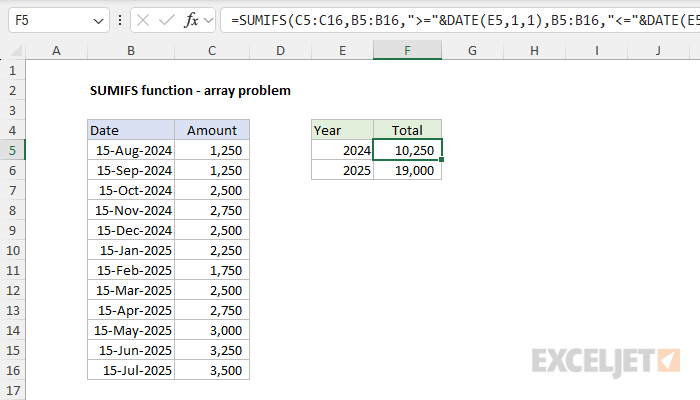Screen dimensions: 700x400
Task: Select cell with date 15-Feb-2025
Action: pyautogui.click(x=131, y=270)
